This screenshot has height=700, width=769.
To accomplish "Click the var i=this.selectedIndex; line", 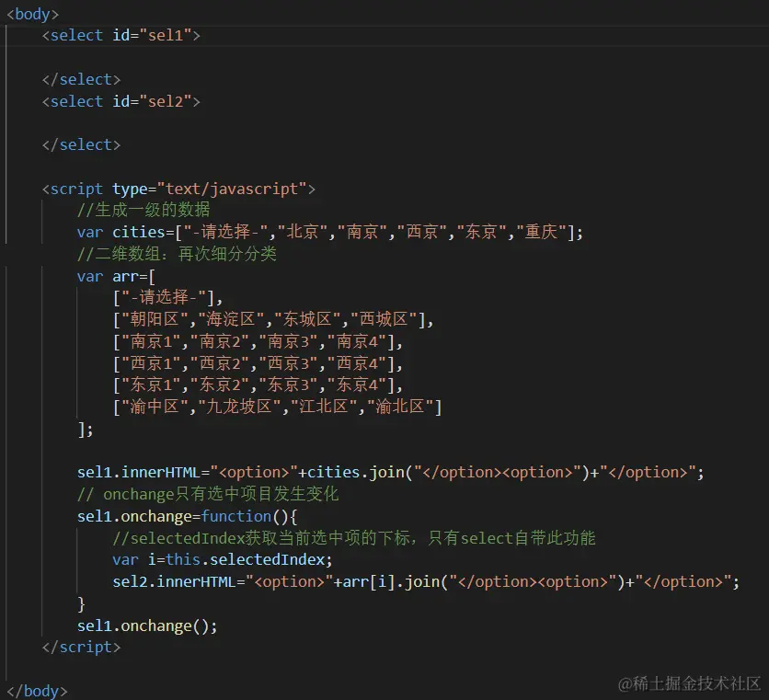I will point(223,559).
